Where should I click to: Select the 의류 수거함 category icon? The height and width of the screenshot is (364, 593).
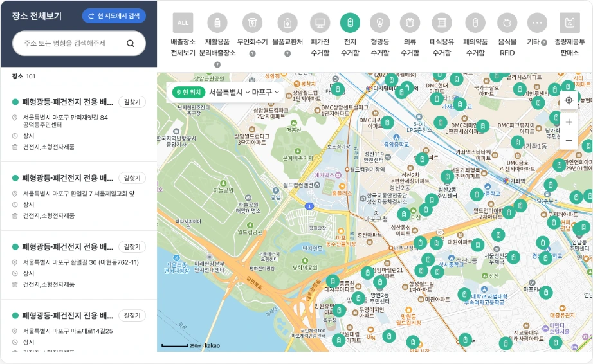click(410, 23)
